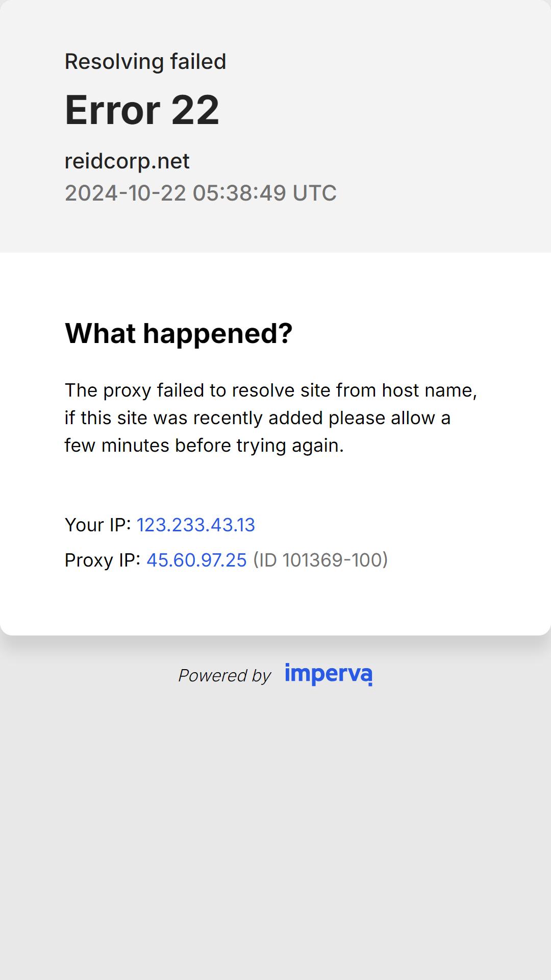
Task: Click the 'UTC' text in the timestamp
Action: click(314, 193)
